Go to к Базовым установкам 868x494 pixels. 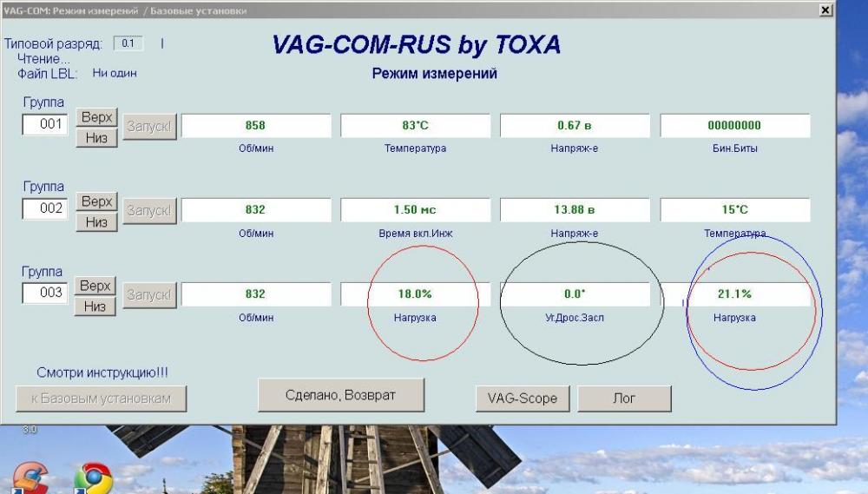(102, 398)
